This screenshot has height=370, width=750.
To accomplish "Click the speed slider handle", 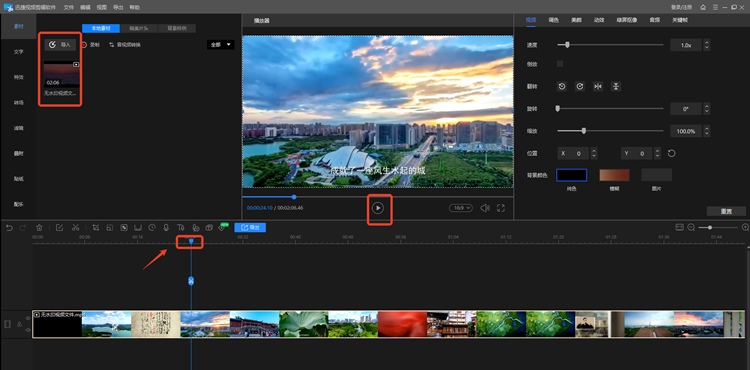I will 567,45.
